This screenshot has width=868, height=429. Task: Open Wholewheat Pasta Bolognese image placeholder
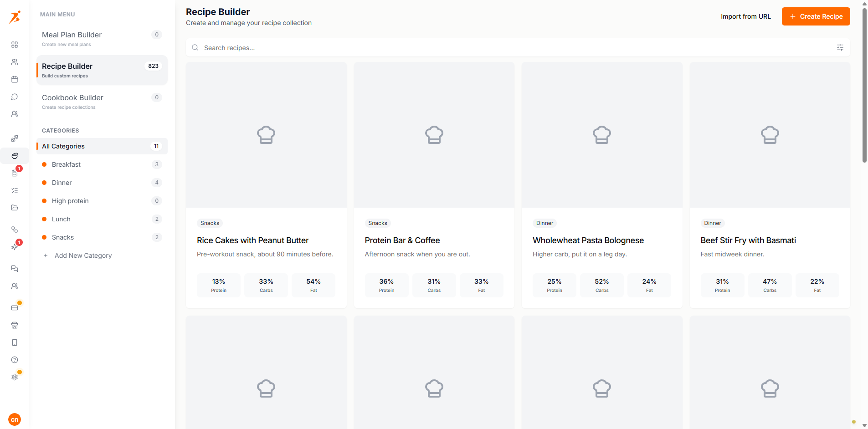(602, 135)
